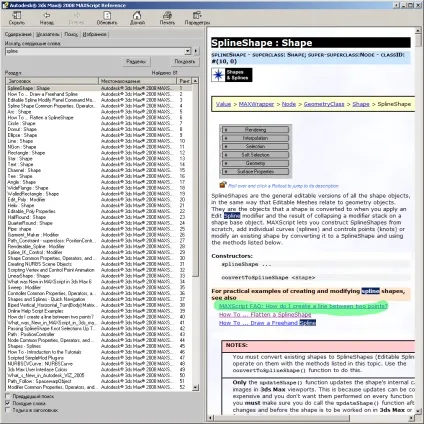Screen dimensions: 424x424
Task: Click the lock icon beside the rollout hint
Action: point(223,185)
